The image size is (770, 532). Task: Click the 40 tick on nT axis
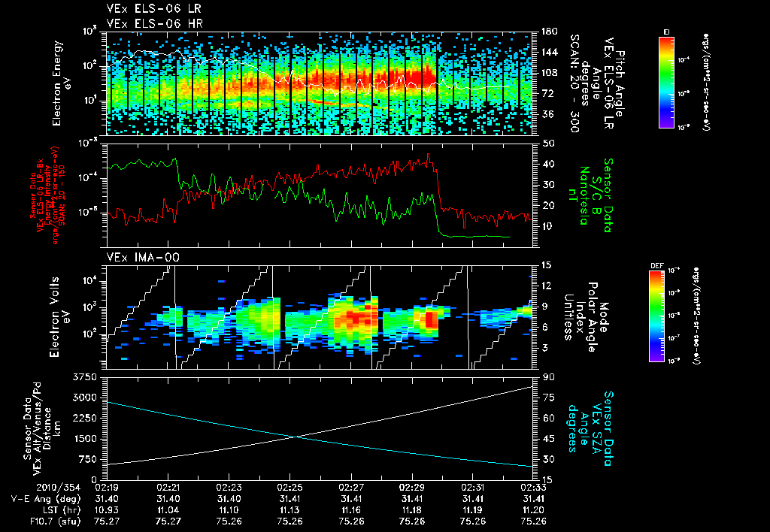click(x=548, y=164)
